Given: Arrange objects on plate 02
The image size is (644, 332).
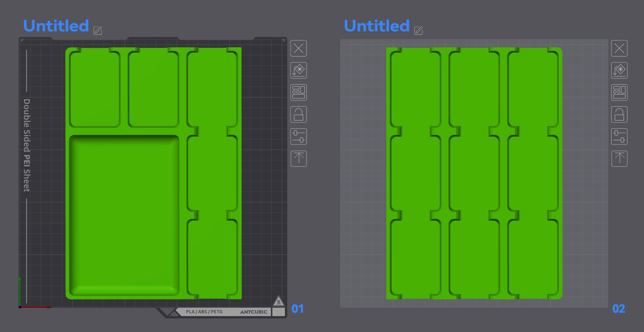Looking at the screenshot, I should (619, 92).
